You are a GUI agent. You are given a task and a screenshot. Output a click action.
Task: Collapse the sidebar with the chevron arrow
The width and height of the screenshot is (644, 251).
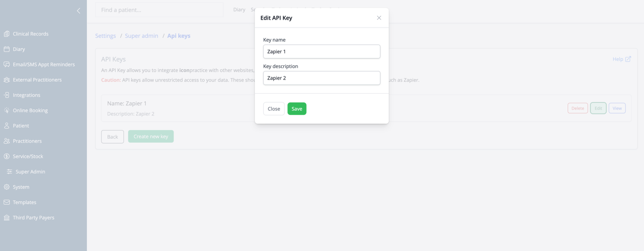pos(78,11)
